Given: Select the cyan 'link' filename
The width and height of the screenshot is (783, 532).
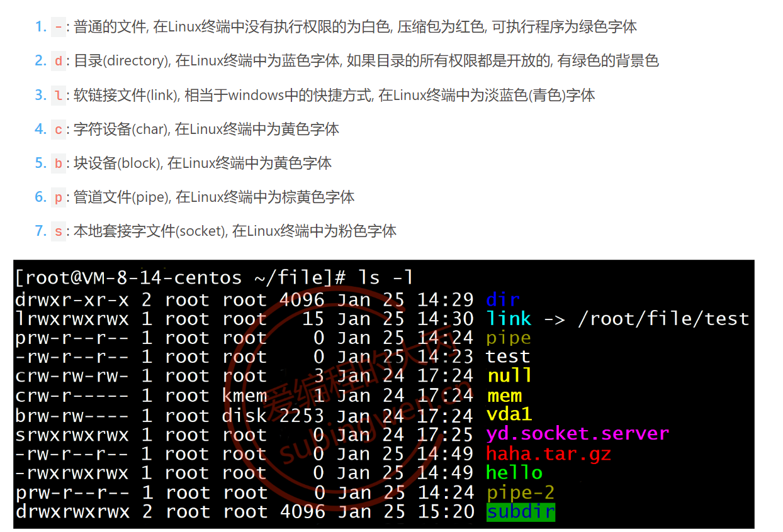Looking at the screenshot, I should click(509, 318).
